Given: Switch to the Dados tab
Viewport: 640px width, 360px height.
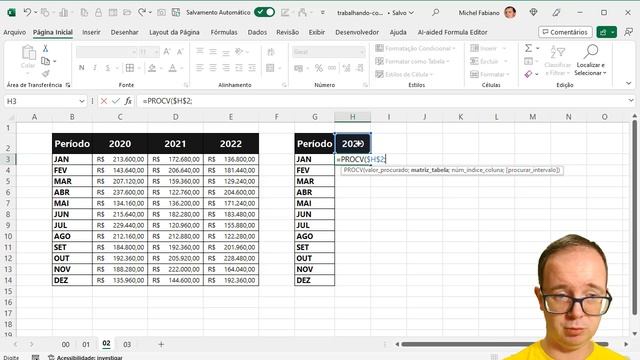Looking at the screenshot, I should pyautogui.click(x=257, y=32).
